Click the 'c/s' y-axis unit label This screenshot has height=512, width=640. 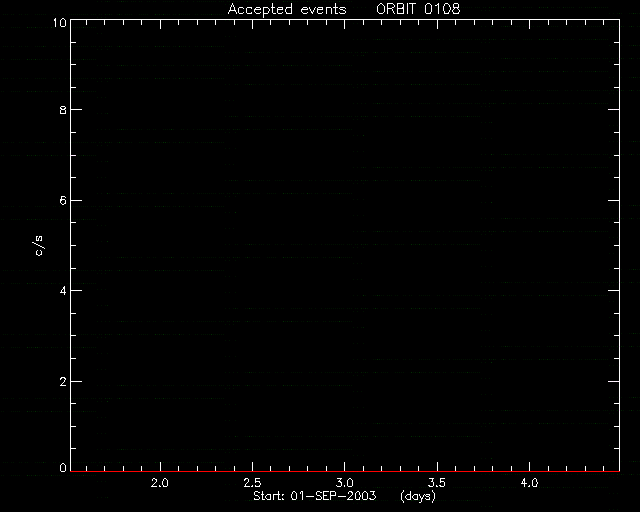tap(39, 246)
